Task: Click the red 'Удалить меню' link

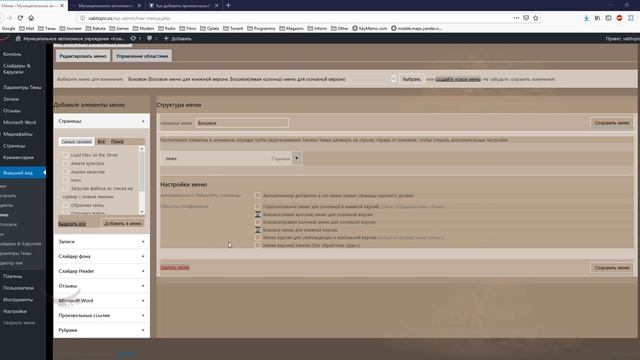Action: tap(175, 267)
